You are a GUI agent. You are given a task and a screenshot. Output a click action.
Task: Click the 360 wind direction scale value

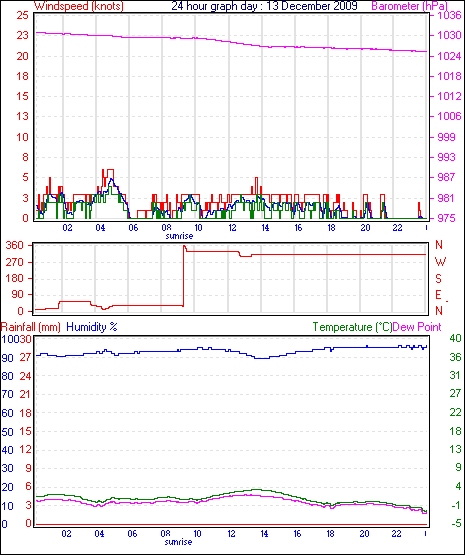15,245
